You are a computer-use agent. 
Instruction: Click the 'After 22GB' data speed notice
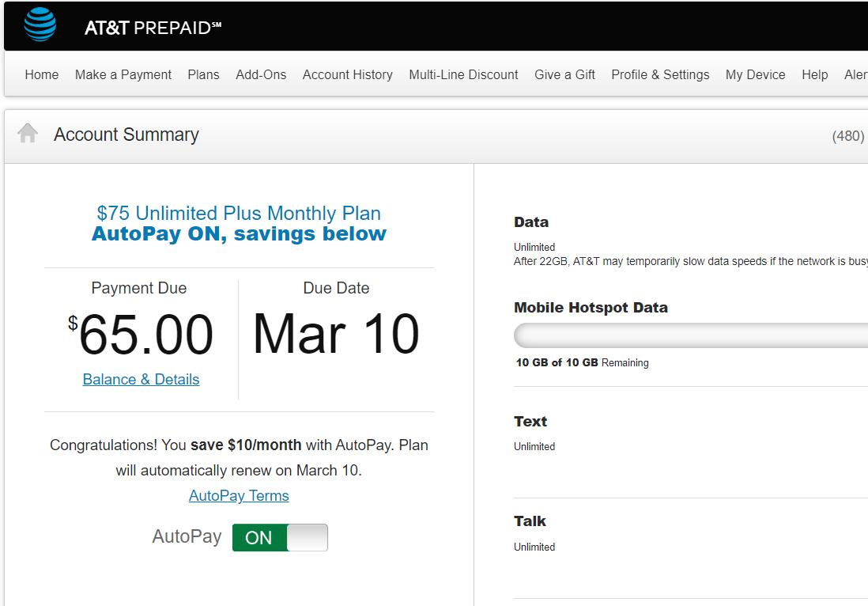[x=690, y=261]
